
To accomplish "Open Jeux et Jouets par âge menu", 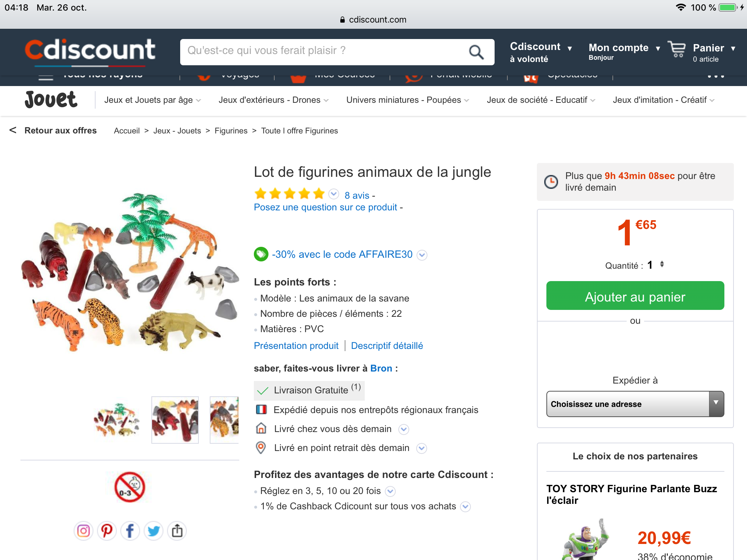I will coord(152,100).
